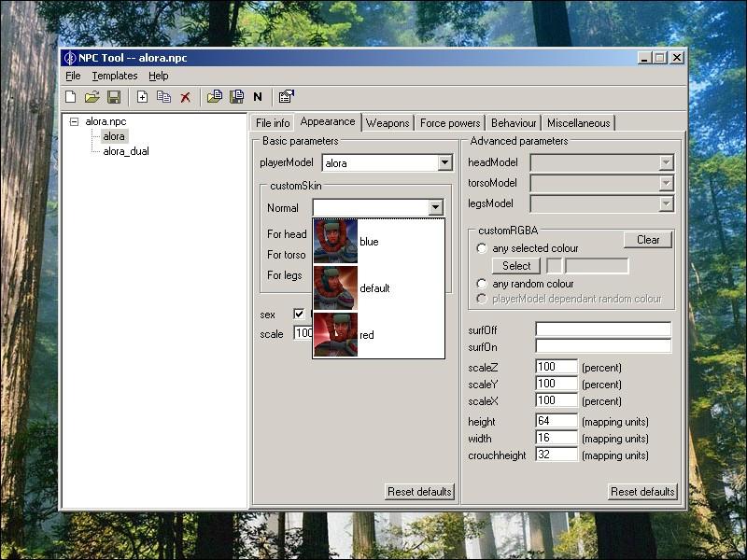
Task: Click the New file toolbar icon
Action: click(x=71, y=97)
